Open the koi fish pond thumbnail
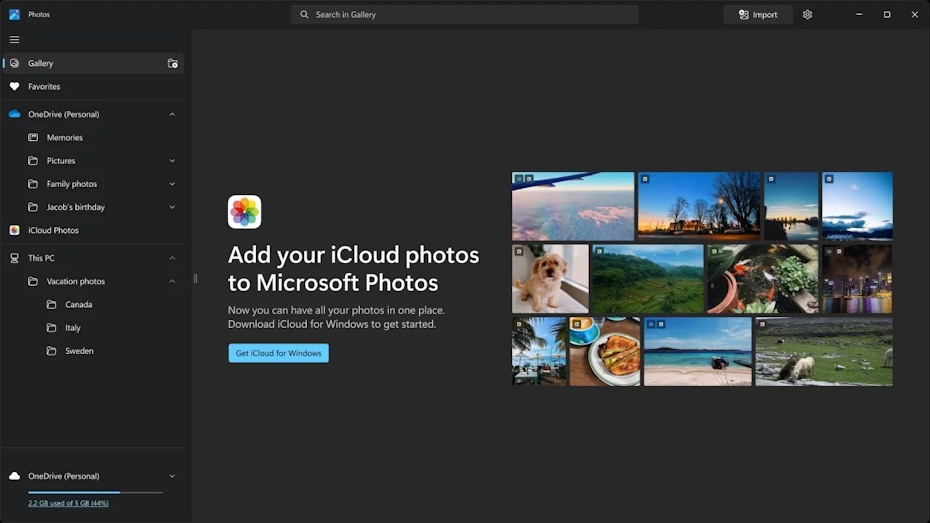Image resolution: width=930 pixels, height=523 pixels. 762,279
